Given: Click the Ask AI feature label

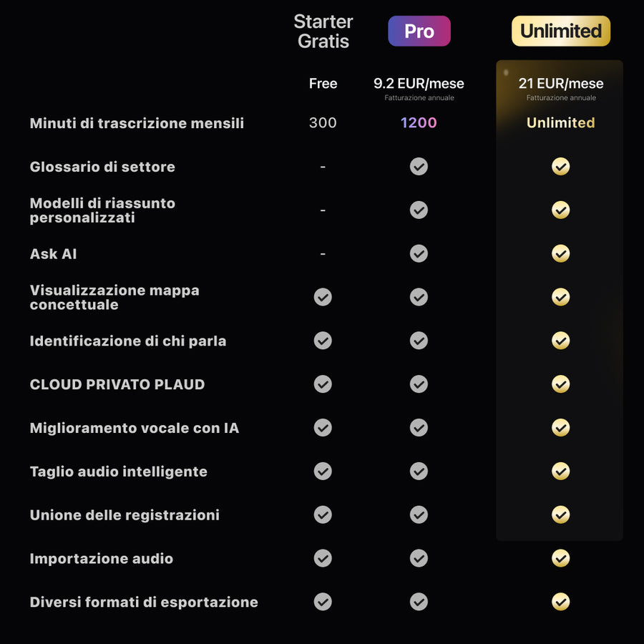Looking at the screenshot, I should pos(54,254).
